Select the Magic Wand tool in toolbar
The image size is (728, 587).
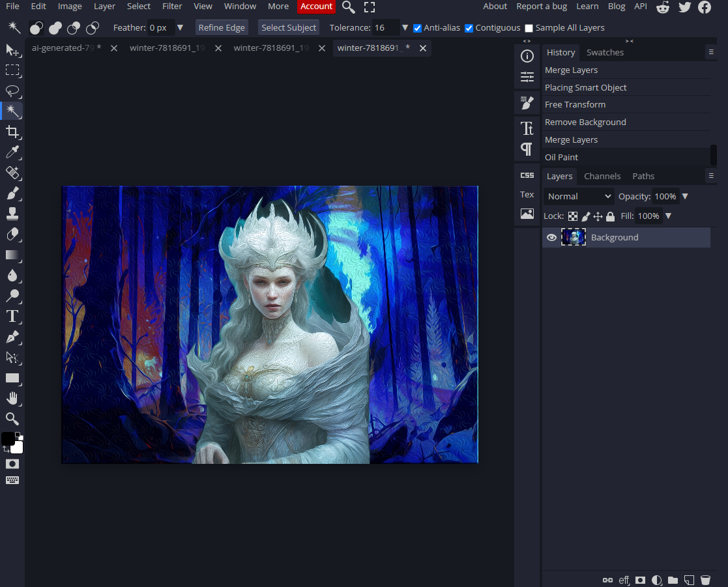click(12, 111)
